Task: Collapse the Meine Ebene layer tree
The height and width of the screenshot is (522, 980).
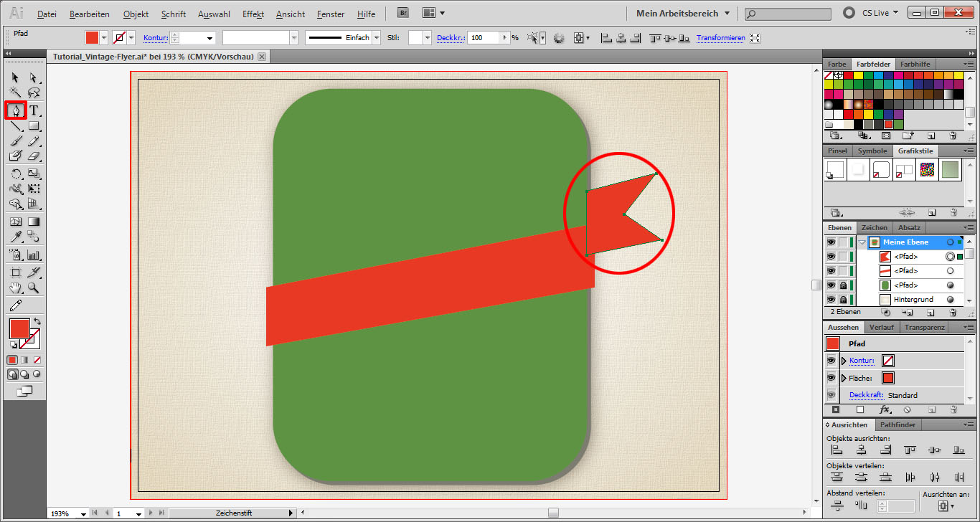Action: tap(862, 242)
